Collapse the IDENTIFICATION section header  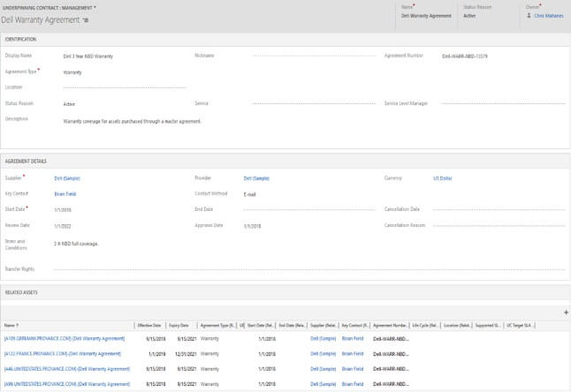coord(20,39)
